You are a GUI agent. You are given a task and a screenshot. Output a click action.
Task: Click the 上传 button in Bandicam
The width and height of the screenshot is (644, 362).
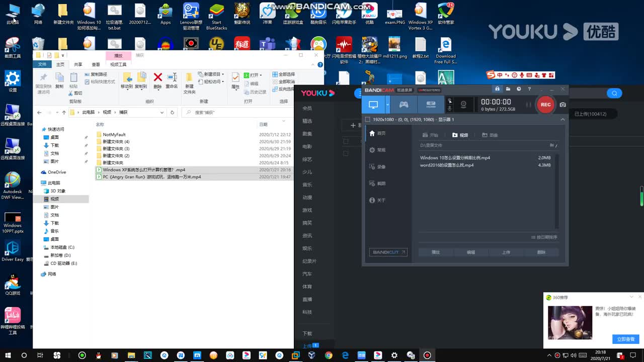click(x=506, y=252)
